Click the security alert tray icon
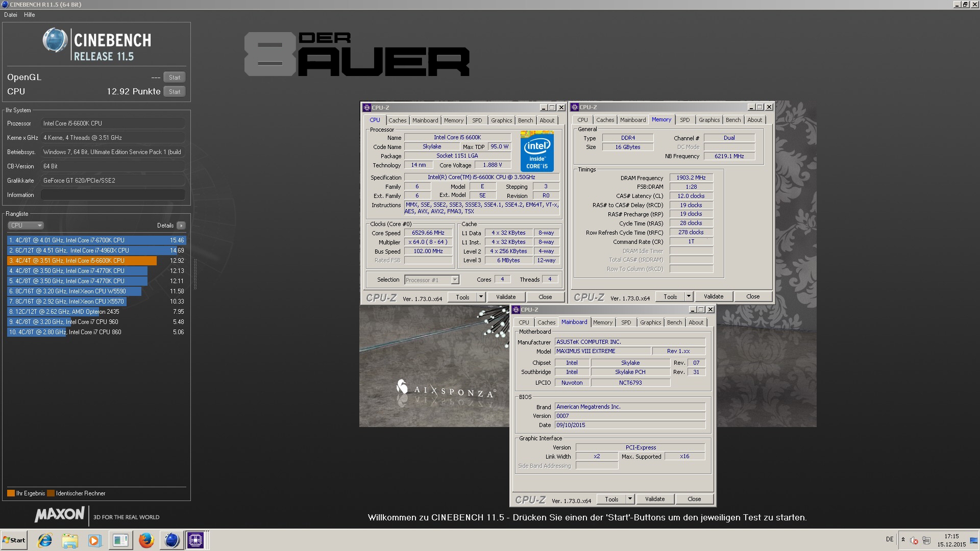This screenshot has width=980, height=551. pos(914,540)
